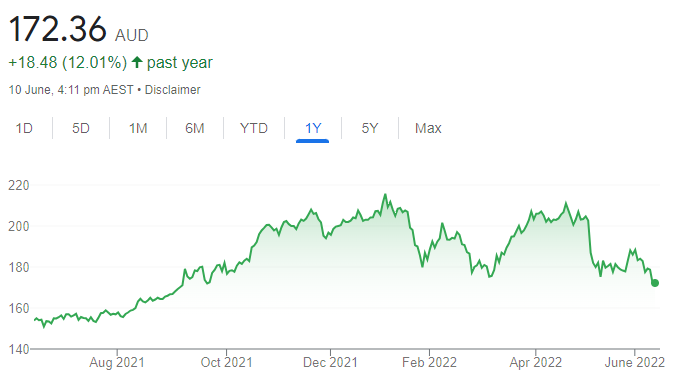The height and width of the screenshot is (391, 680).
Task: Click the 172.36 price figure
Action: [57, 29]
